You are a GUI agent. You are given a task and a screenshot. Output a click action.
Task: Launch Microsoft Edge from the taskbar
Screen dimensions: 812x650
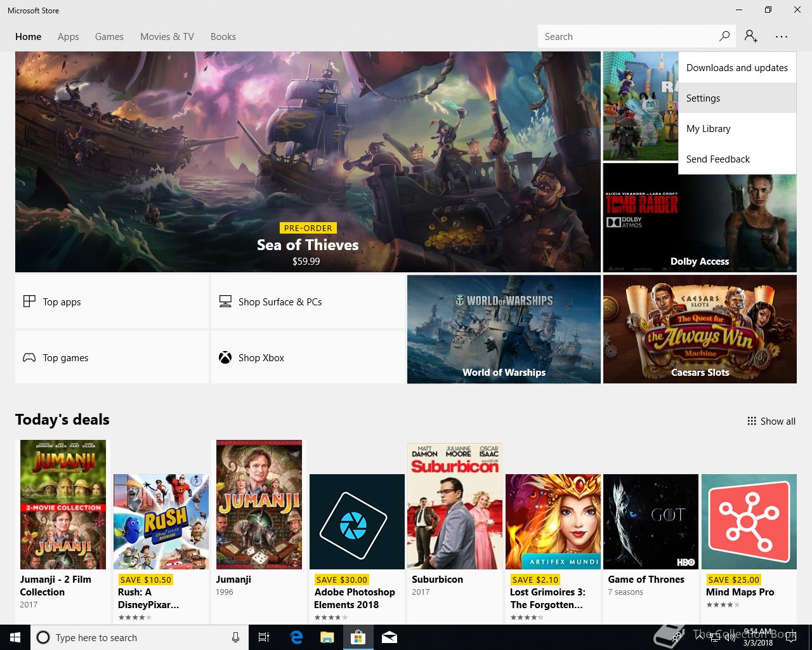296,637
